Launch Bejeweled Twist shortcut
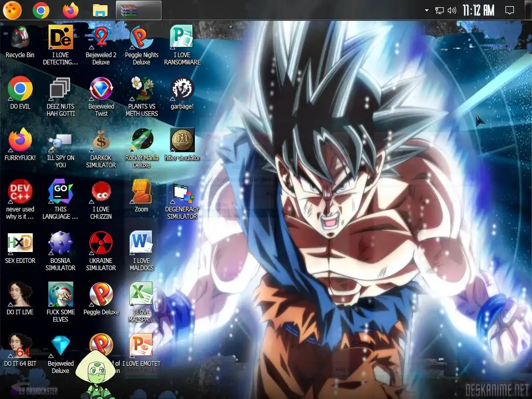Viewport: 532px width, 399px height. [x=101, y=97]
